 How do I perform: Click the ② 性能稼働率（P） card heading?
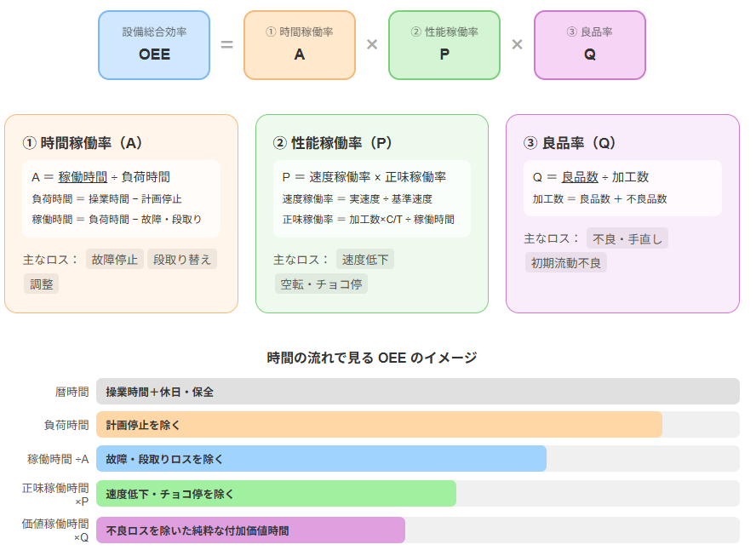pos(333,143)
